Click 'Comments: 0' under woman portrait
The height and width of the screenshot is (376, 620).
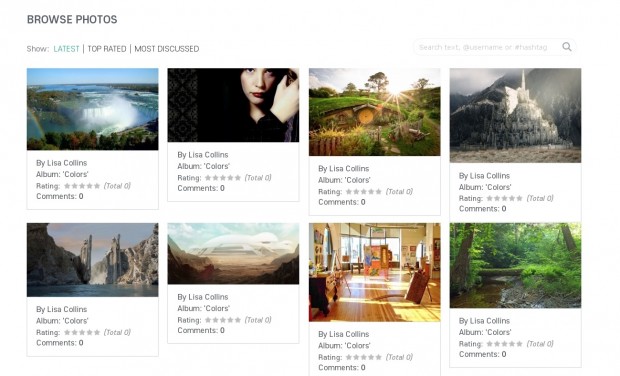click(x=201, y=188)
